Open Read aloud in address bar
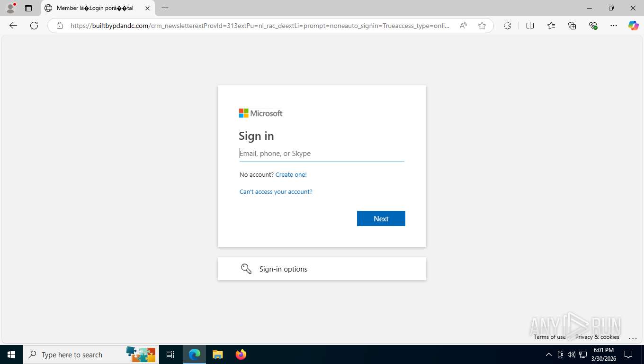This screenshot has height=364, width=644. 463,26
